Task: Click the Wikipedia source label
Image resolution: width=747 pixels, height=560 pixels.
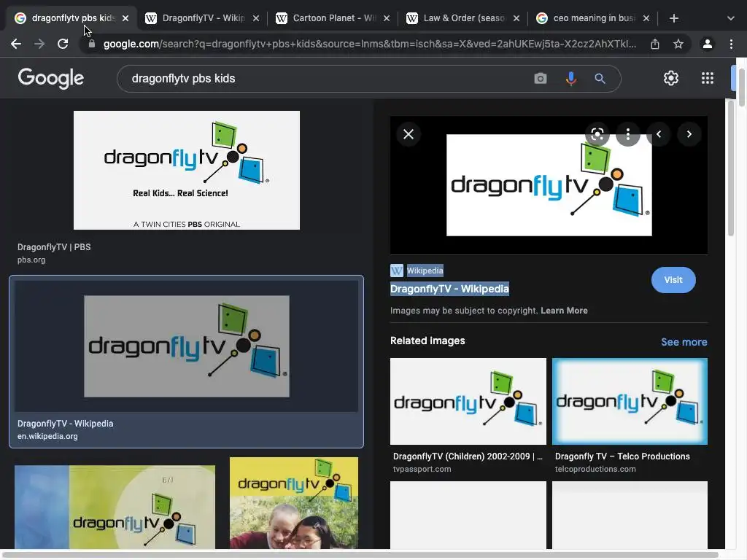Action: 425,271
